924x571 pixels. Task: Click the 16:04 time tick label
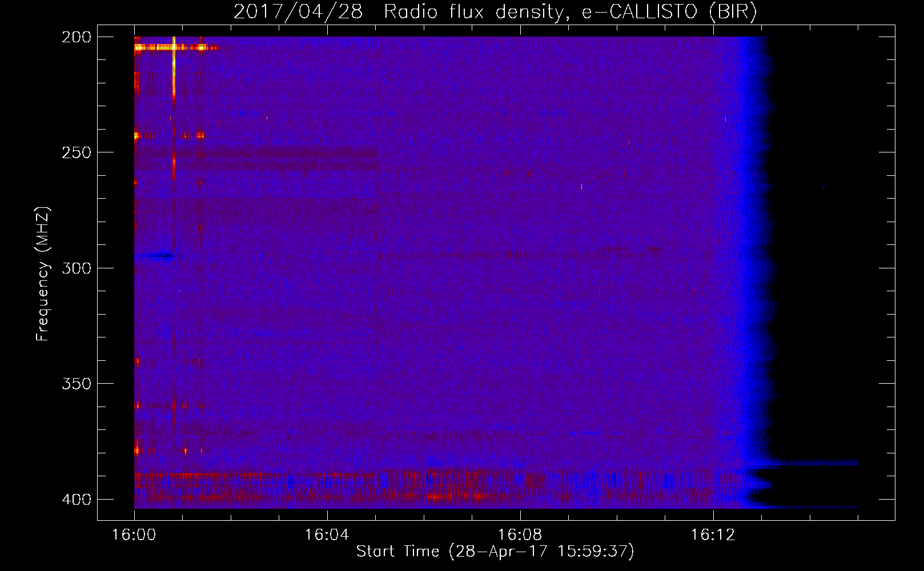327,534
